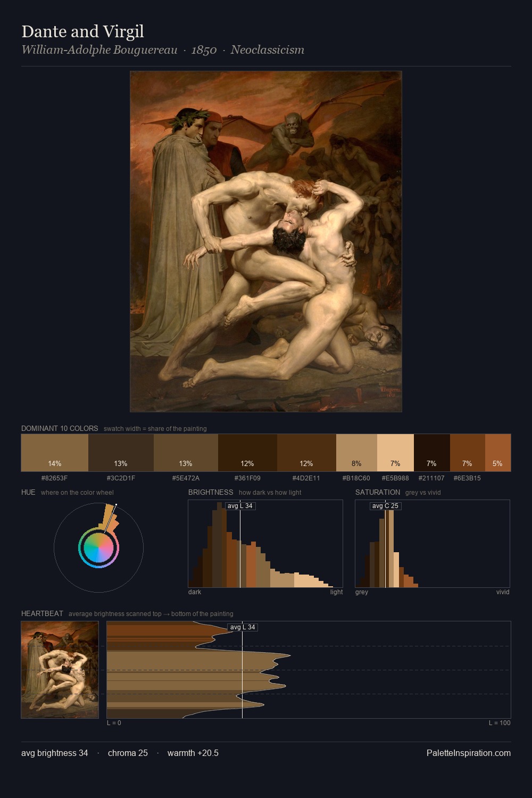Click the 'light' brightness axis label
The height and width of the screenshot is (798, 532).
tap(336, 592)
